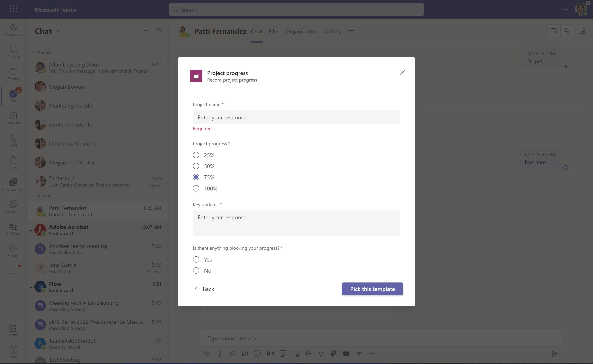Screen dimensions: 593x364
Task: Open OneNote from the sidebar
Action: click(x=13, y=229)
